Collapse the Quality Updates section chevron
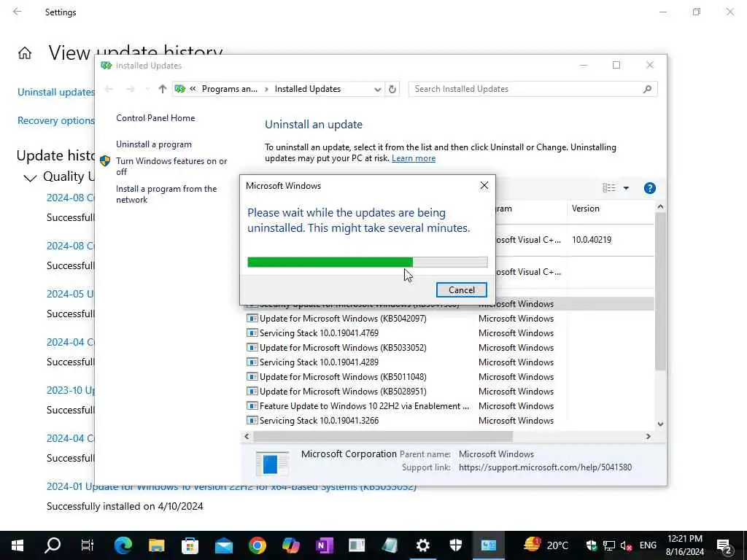Image resolution: width=747 pixels, height=560 pixels. coord(30,178)
